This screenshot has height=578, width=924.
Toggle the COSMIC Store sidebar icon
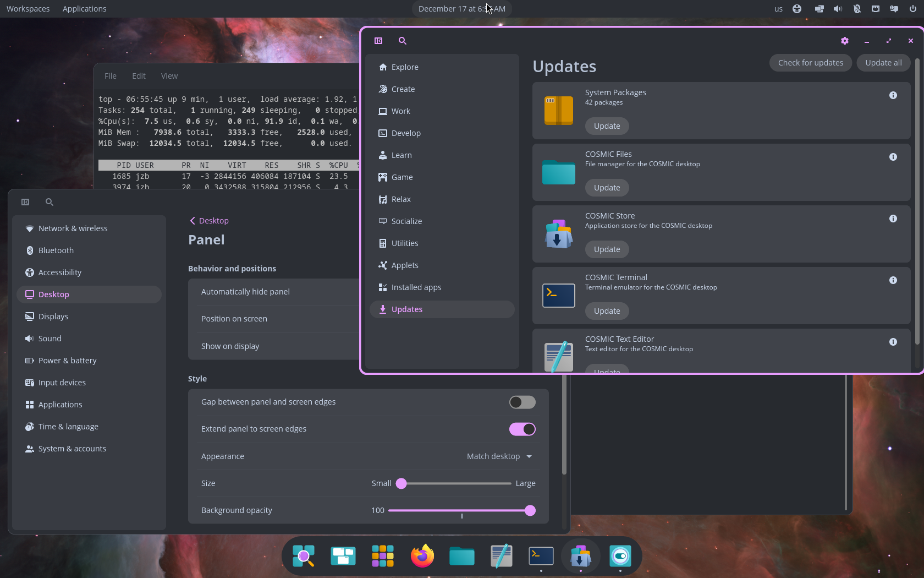tap(378, 41)
